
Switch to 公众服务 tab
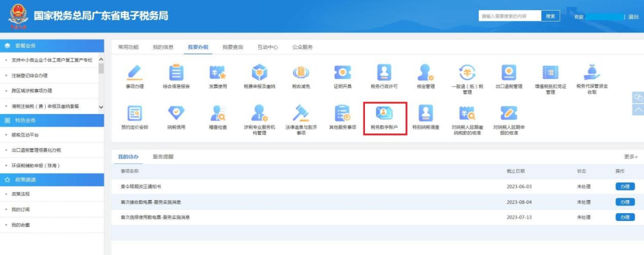303,47
